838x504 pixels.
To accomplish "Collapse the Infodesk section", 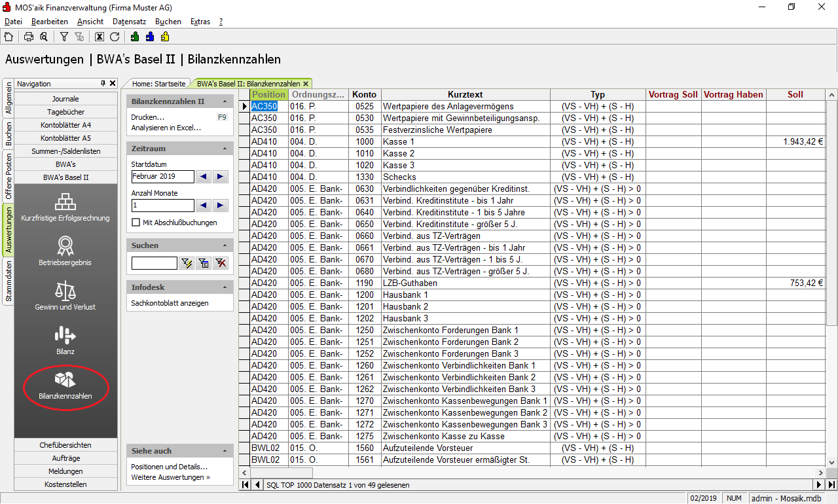I will 225,287.
